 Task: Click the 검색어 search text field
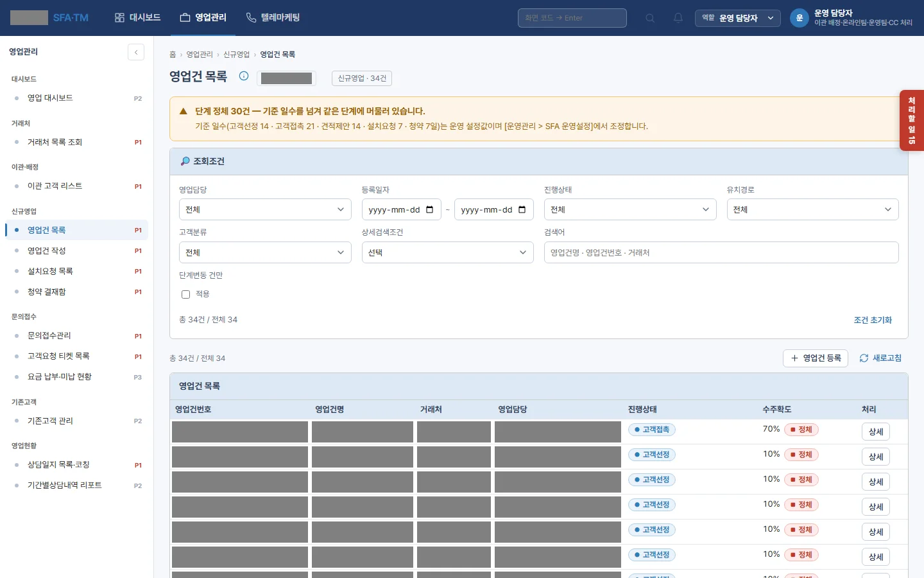721,252
